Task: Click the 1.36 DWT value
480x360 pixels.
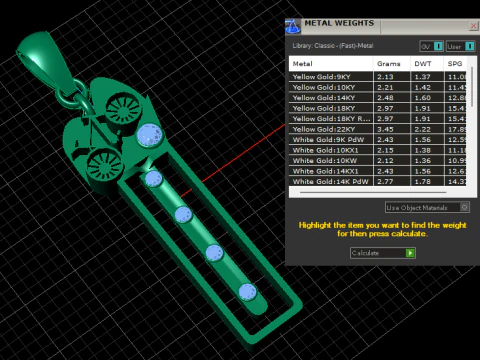Action: (423, 161)
